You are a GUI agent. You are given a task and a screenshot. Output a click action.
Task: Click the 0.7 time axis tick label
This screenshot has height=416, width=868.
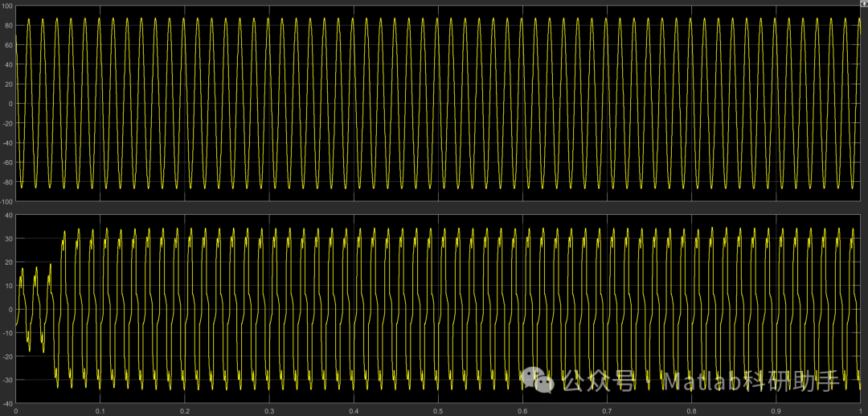tap(608, 411)
